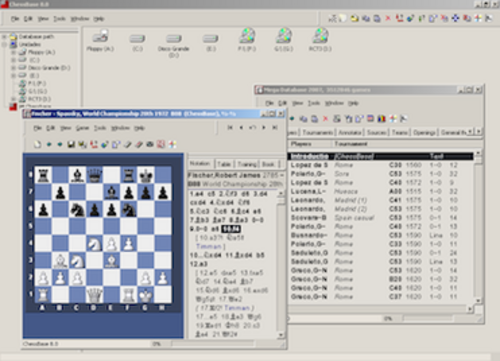Open the RCT3 disc drive icon in main pane
The image size is (500, 361).
click(x=320, y=40)
